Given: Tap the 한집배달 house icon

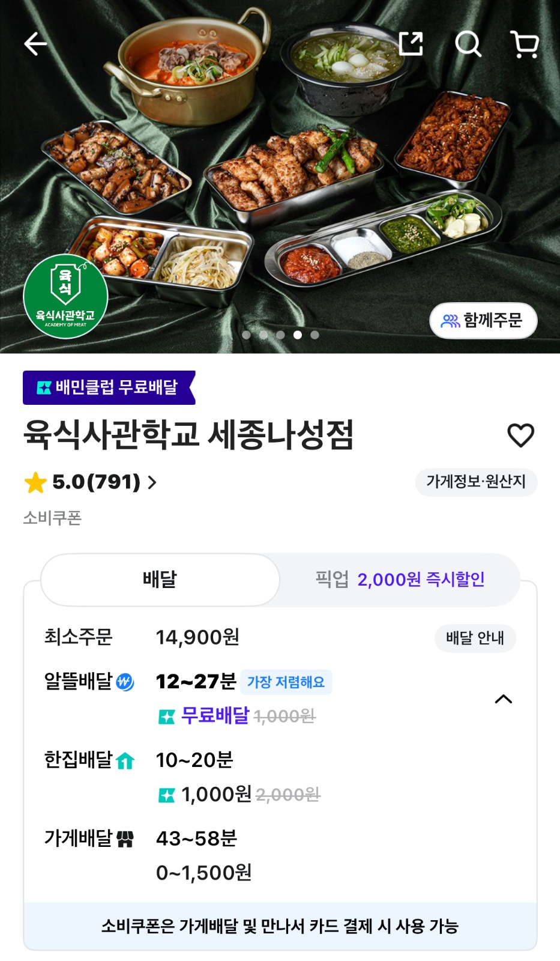Looking at the screenshot, I should click(125, 761).
